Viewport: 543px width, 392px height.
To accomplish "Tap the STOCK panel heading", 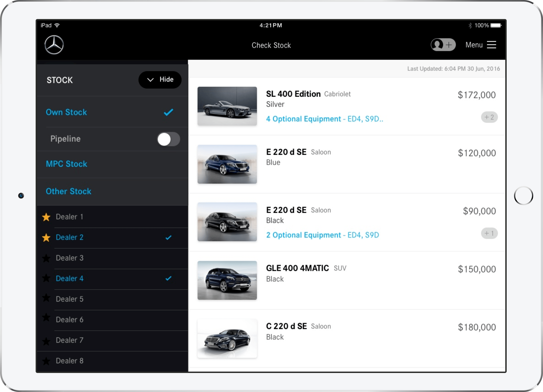I will (60, 80).
